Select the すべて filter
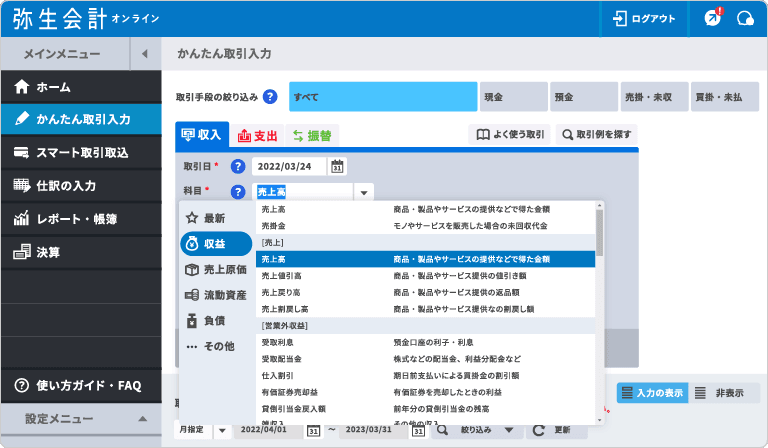 [x=383, y=97]
